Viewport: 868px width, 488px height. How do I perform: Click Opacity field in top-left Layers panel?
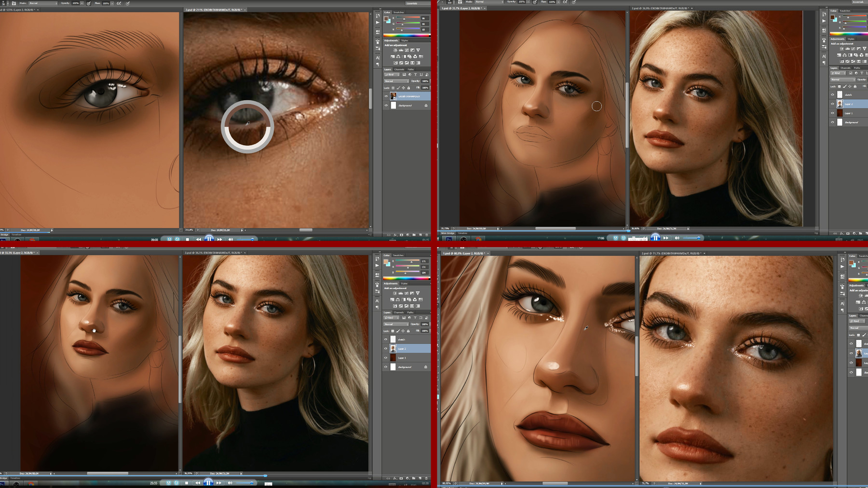(x=425, y=81)
